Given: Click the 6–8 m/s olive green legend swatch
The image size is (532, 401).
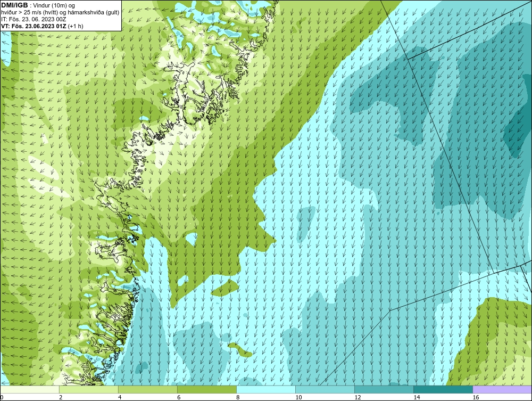Looking at the screenshot, I should click(206, 389).
